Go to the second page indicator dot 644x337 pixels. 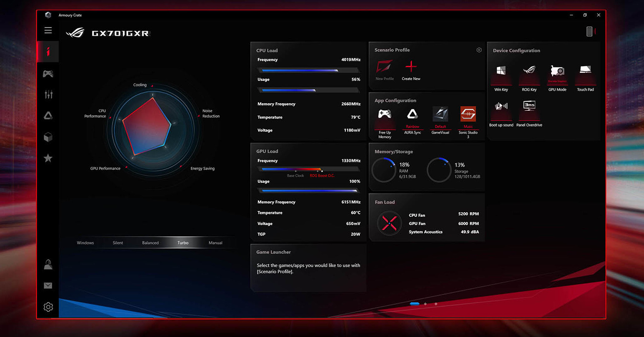[425, 304]
